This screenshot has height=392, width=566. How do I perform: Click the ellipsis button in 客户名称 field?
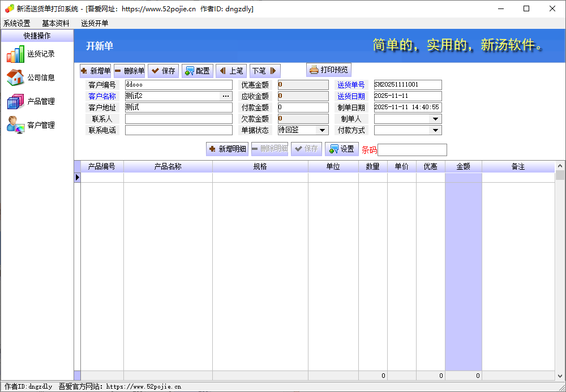[226, 96]
